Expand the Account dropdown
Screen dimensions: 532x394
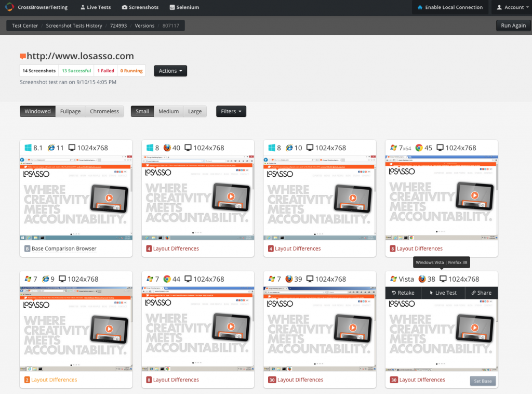point(512,7)
